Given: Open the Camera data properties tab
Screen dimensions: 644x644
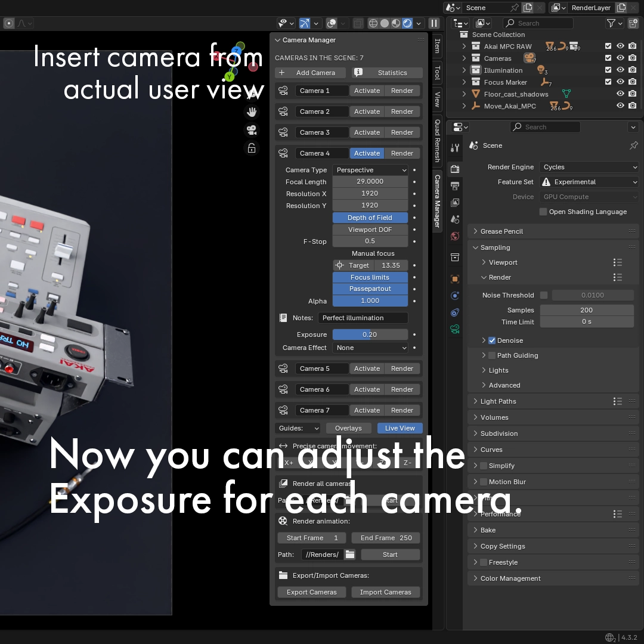Looking at the screenshot, I should pos(454,329).
